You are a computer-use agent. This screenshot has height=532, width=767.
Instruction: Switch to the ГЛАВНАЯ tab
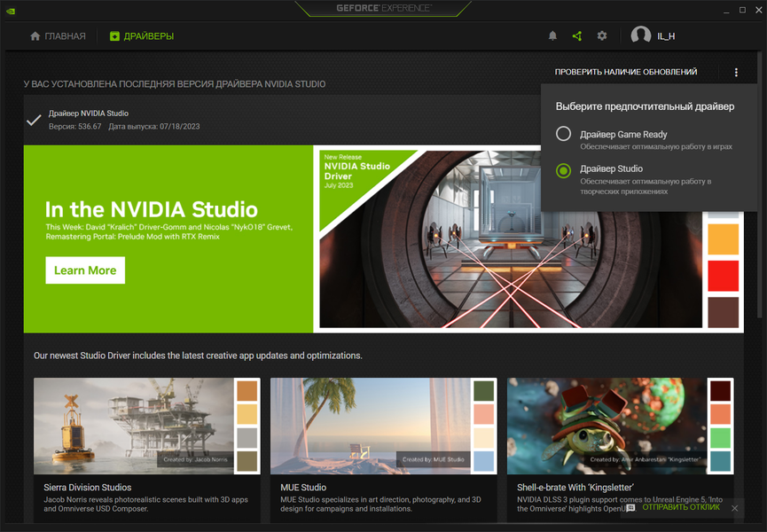pos(58,36)
